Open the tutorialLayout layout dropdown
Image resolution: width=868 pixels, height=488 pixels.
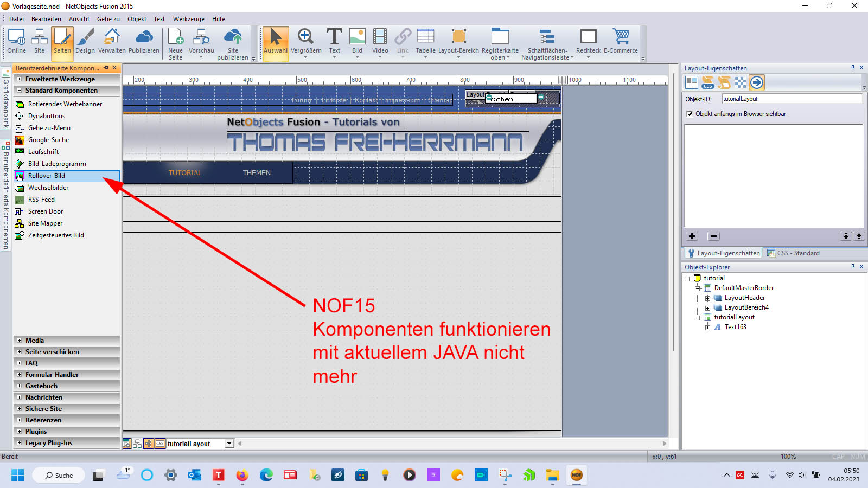229,444
